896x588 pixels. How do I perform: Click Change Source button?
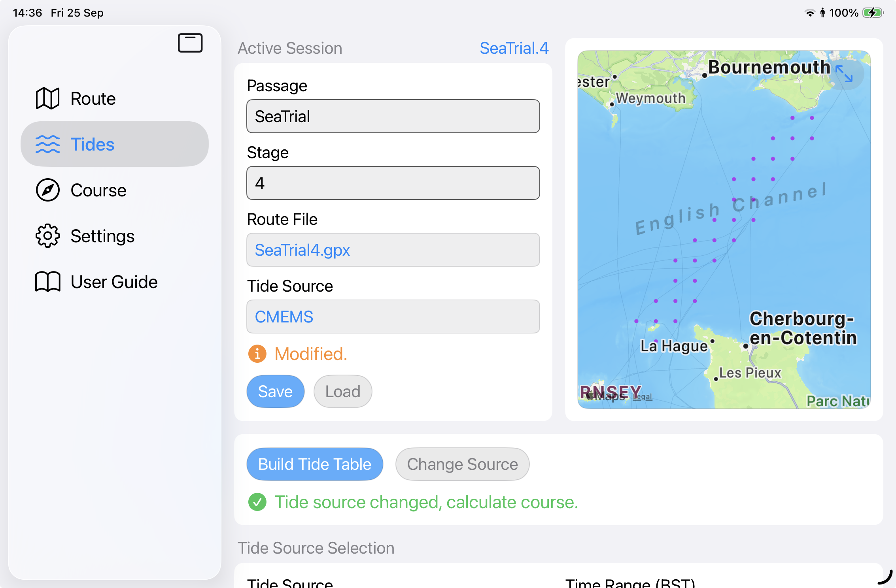point(462,464)
